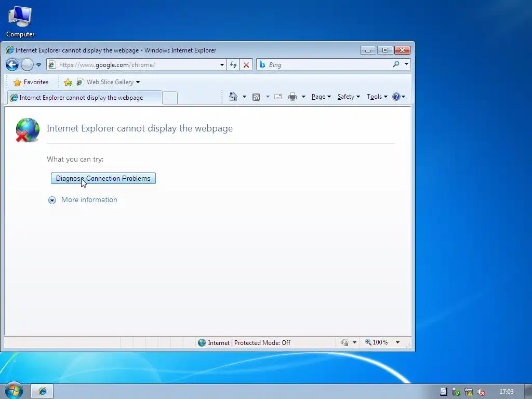532x399 pixels.
Task: Expand the Home button dropdown arrow
Action: coord(244,97)
